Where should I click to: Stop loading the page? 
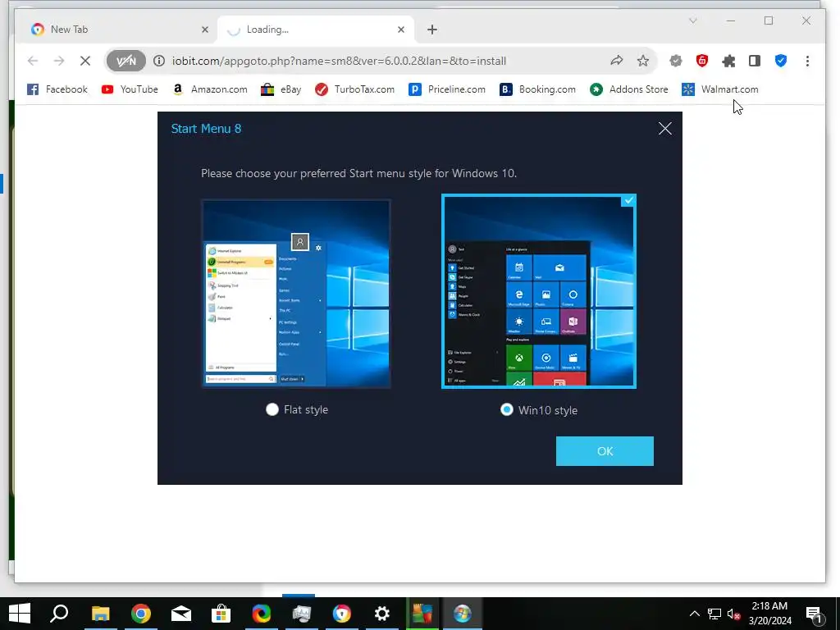point(85,61)
